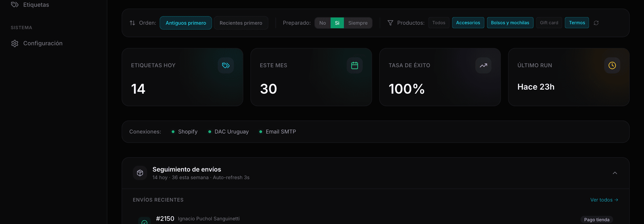Click the Hace 23h last run text

pos(536,87)
